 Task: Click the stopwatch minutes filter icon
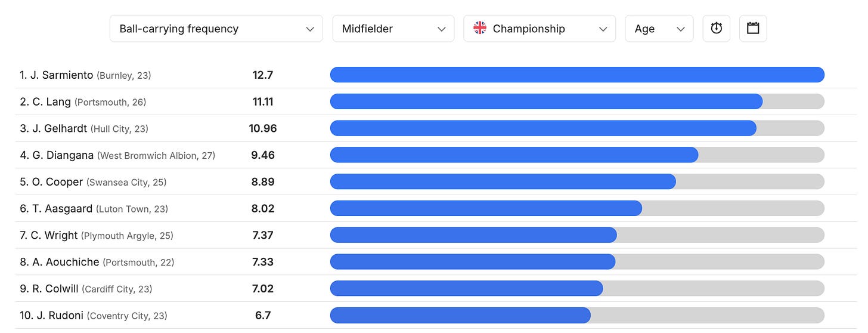[x=716, y=29]
